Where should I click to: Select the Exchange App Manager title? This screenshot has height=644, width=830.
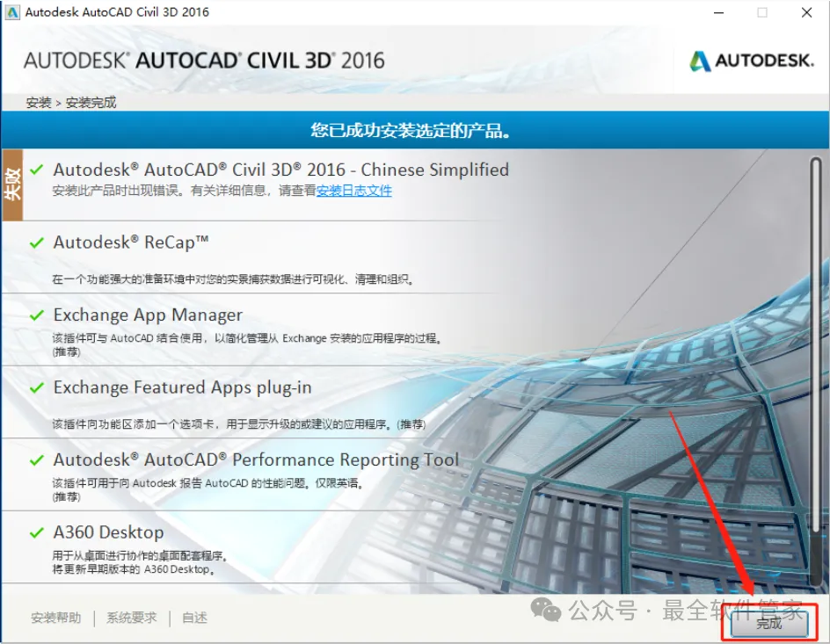[x=148, y=315]
